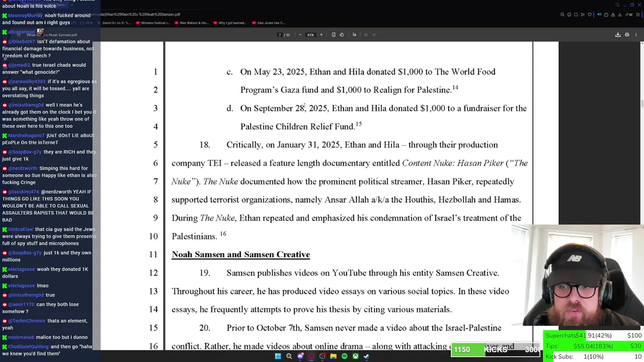Click the 'Kick Subs' goal row
This screenshot has width=644, height=362.
[594, 356]
